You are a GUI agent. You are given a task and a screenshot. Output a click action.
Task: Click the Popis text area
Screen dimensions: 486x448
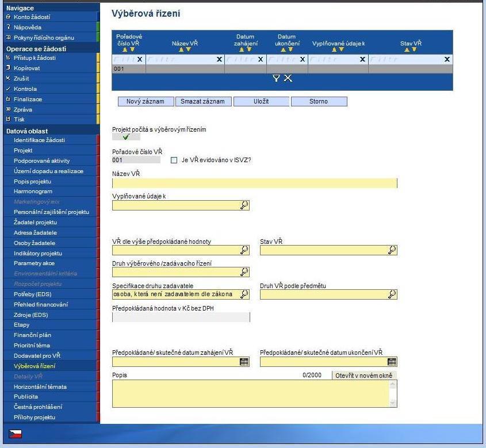tap(250, 393)
